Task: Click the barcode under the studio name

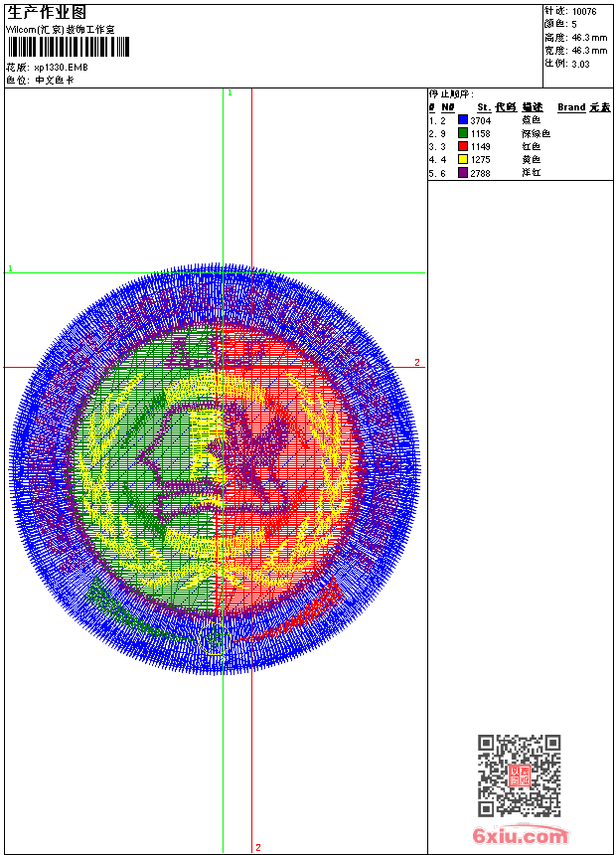Action: coord(69,47)
